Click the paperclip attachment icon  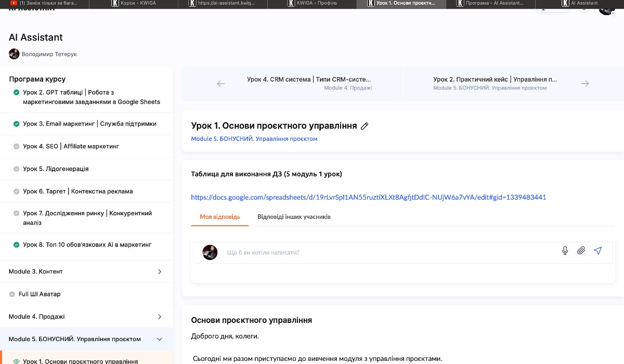coord(581,251)
